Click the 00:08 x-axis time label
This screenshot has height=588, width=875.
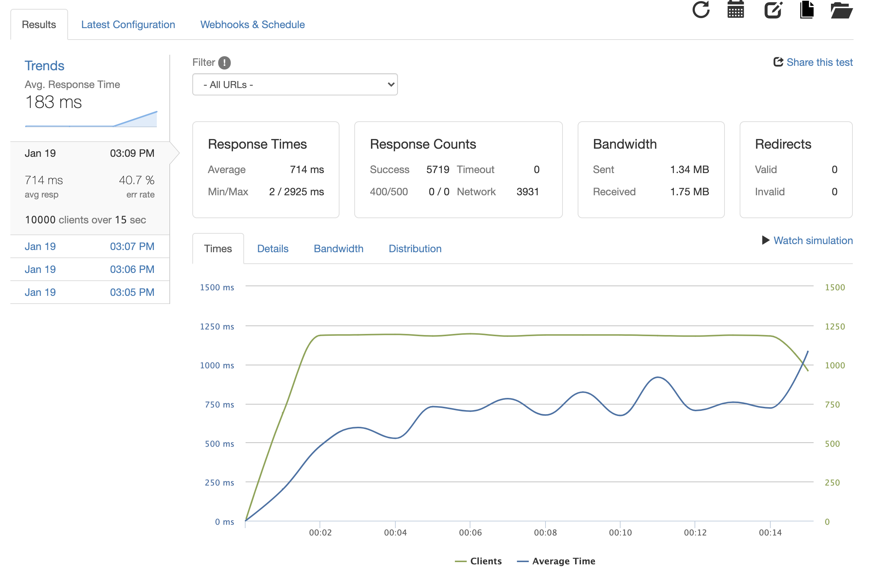point(545,533)
